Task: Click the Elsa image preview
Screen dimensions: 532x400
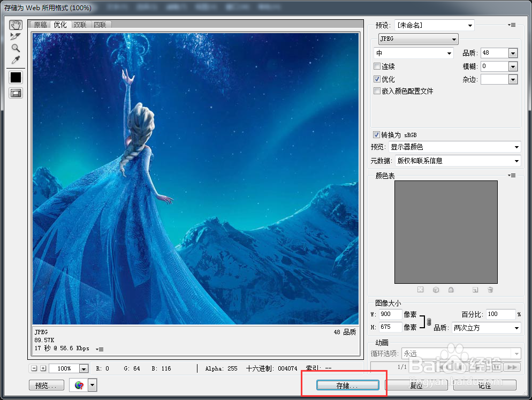Action: (196, 179)
